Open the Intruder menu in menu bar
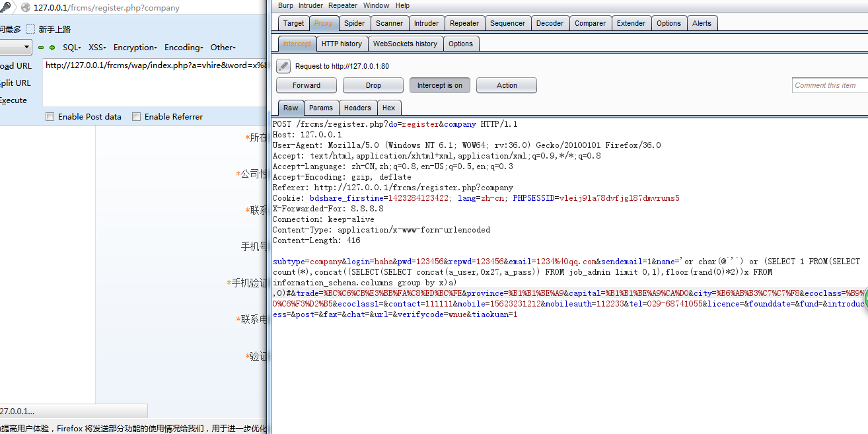Screen dimensions: 868x434 (311, 5)
